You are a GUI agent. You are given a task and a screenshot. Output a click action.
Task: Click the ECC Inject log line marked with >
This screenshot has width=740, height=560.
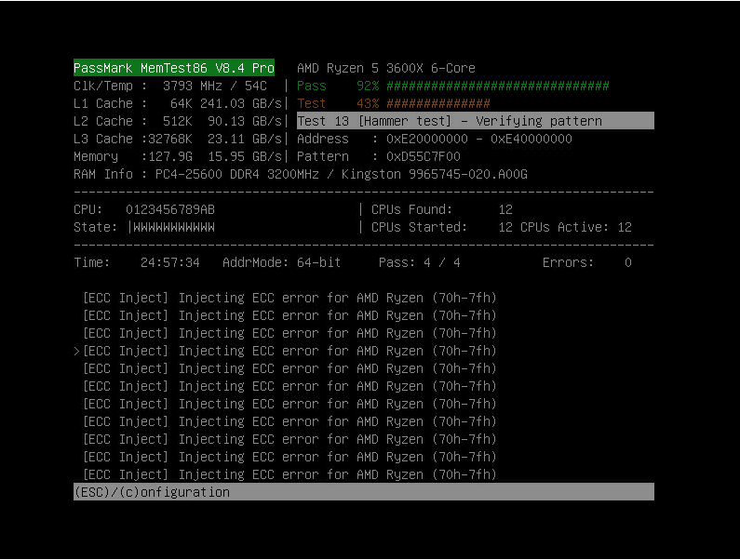click(286, 351)
